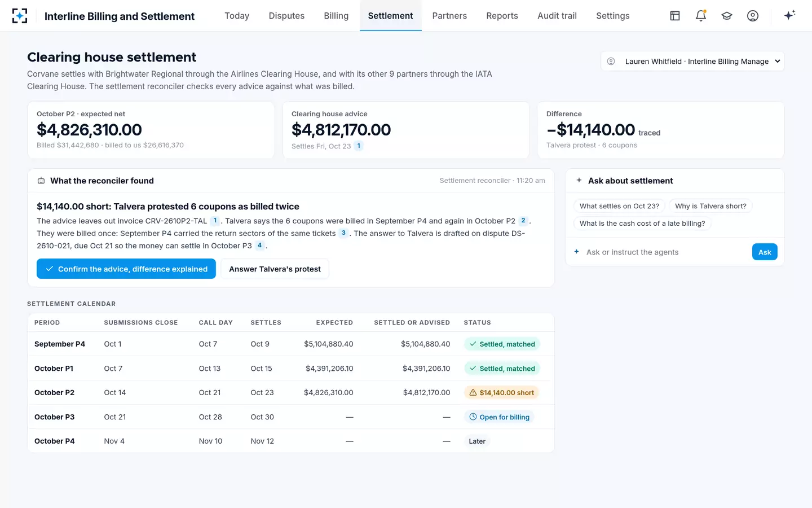This screenshot has height=508, width=812.
Task: Click the Nov 12 settles date
Action: [x=262, y=441]
